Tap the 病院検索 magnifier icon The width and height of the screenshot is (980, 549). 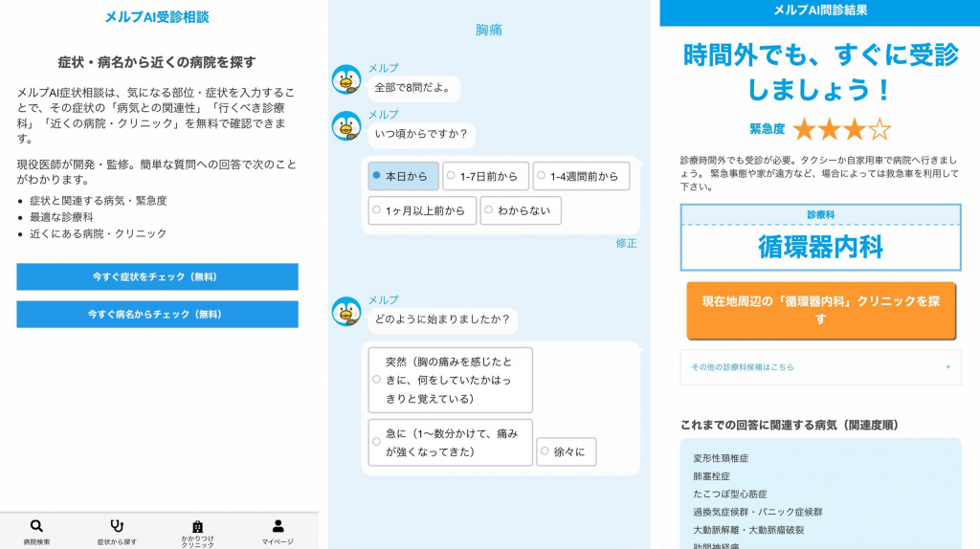(x=37, y=526)
